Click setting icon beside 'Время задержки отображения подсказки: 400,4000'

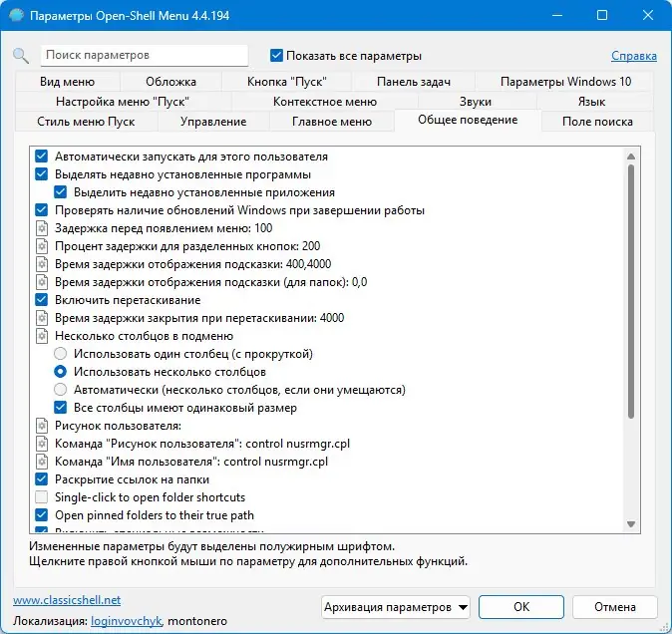(x=42, y=264)
